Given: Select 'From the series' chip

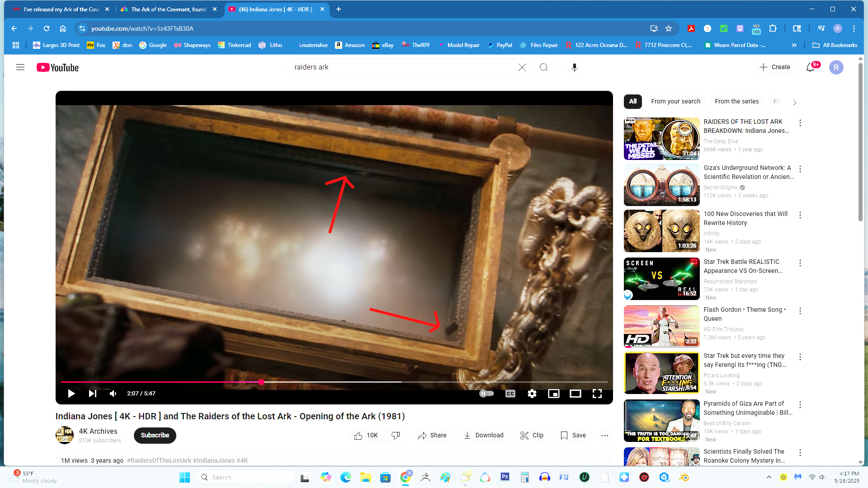Looking at the screenshot, I should pyautogui.click(x=737, y=102).
